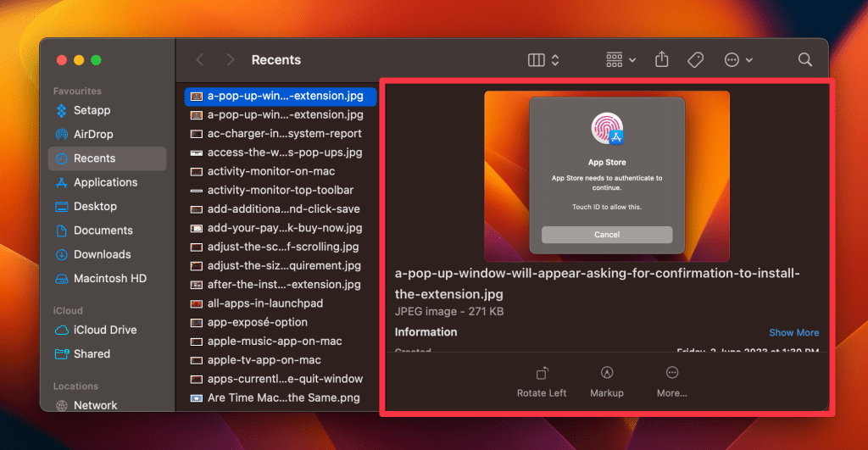The image size is (868, 450).
Task: Click the toolbar Action ellipsis icon
Action: coord(732,60)
